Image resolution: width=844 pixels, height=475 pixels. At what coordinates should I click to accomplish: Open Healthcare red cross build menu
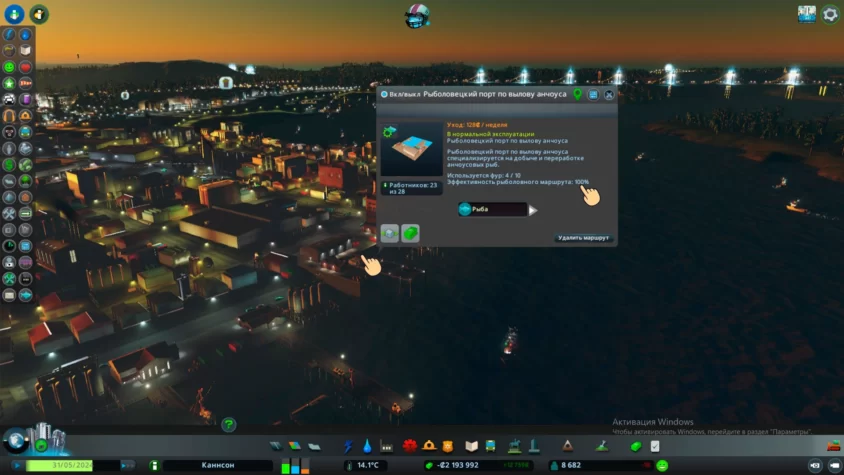coord(410,446)
